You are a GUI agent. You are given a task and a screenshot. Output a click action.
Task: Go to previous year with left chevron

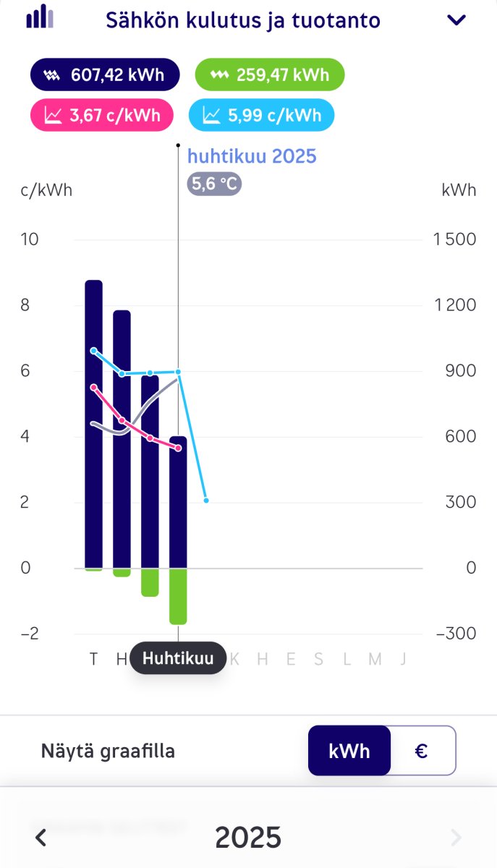(41, 838)
